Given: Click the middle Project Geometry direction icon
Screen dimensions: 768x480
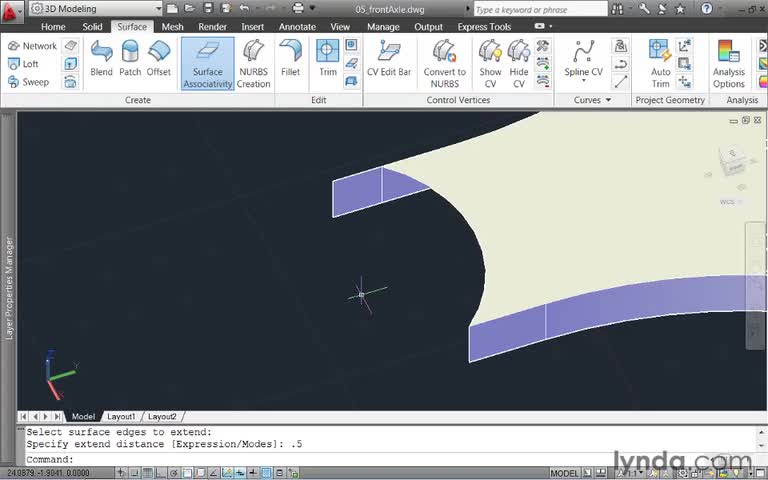Looking at the screenshot, I should 684,64.
